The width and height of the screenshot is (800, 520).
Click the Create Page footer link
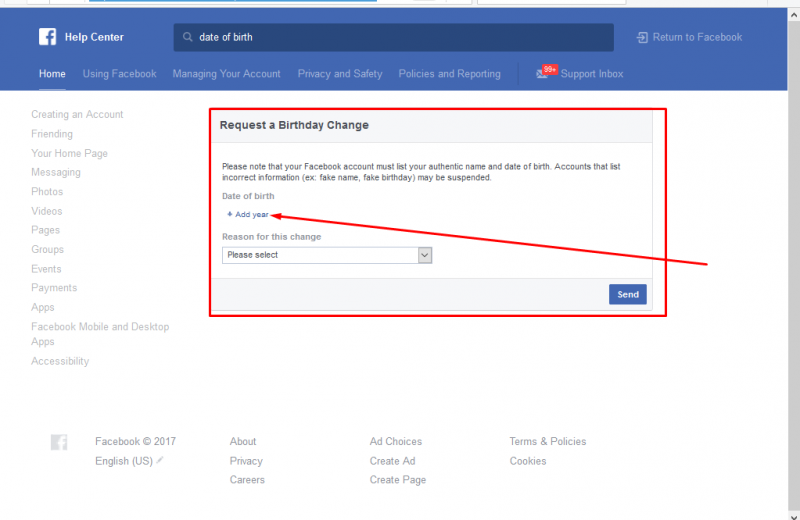398,480
